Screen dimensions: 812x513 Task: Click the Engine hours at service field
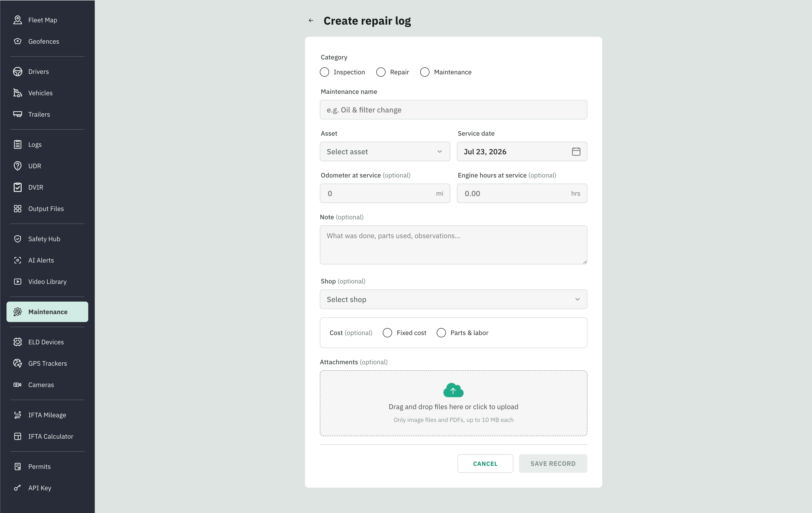pyautogui.click(x=522, y=193)
